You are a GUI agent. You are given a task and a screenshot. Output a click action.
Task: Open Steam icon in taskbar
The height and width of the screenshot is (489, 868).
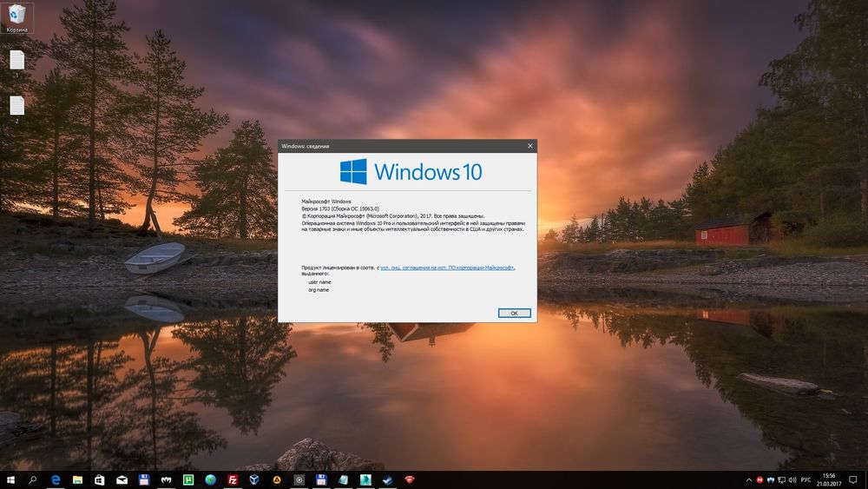click(387, 479)
